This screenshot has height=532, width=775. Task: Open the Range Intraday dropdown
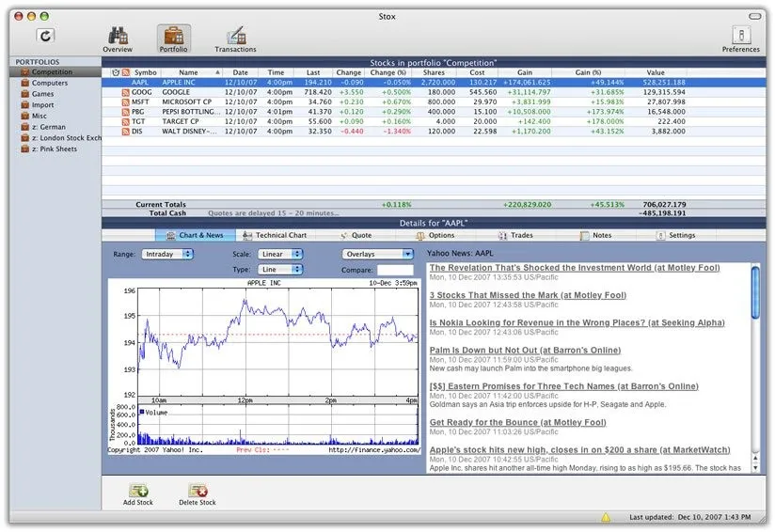[x=167, y=254]
